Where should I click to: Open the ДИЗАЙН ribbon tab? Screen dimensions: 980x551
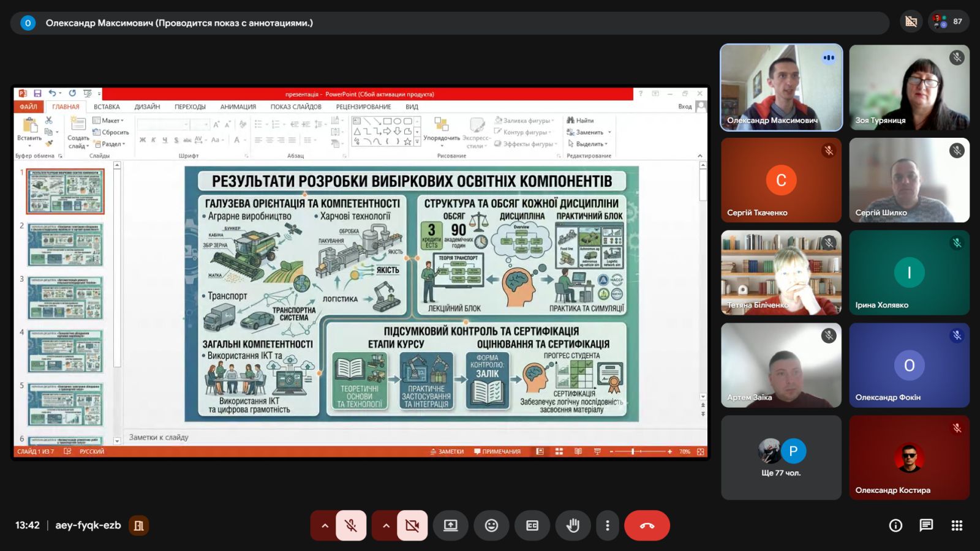click(x=147, y=107)
